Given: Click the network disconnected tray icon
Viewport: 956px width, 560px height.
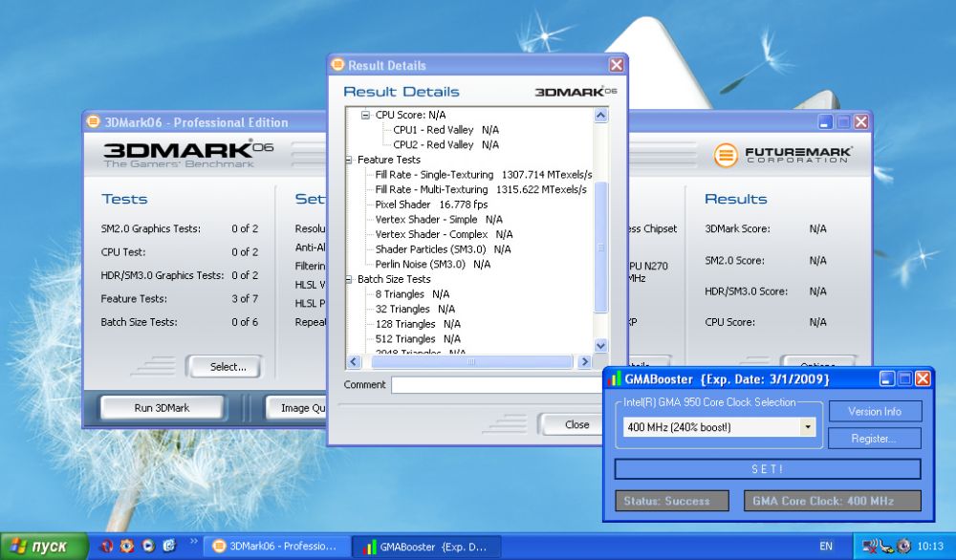Looking at the screenshot, I should [871, 546].
